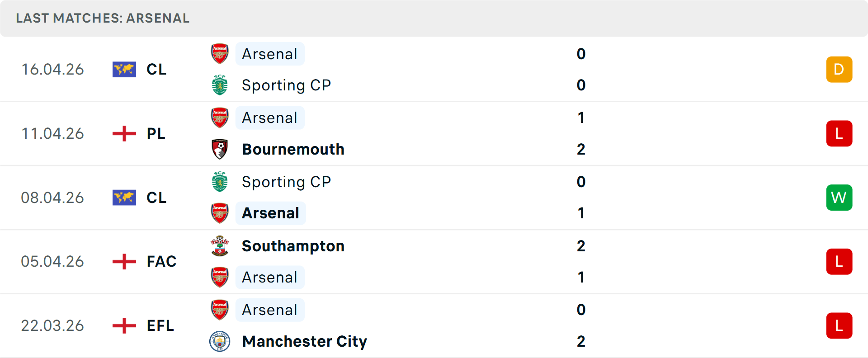
Task: Select the LAST MATCHES: ARSENAL header
Action: coord(103,19)
